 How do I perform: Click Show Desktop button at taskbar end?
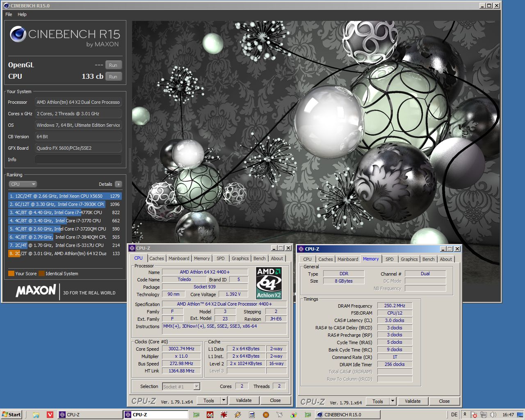pyautogui.click(x=521, y=415)
